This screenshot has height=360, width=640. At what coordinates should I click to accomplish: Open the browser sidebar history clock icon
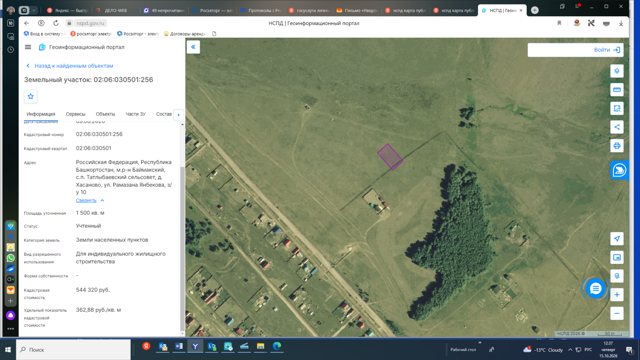11,49
